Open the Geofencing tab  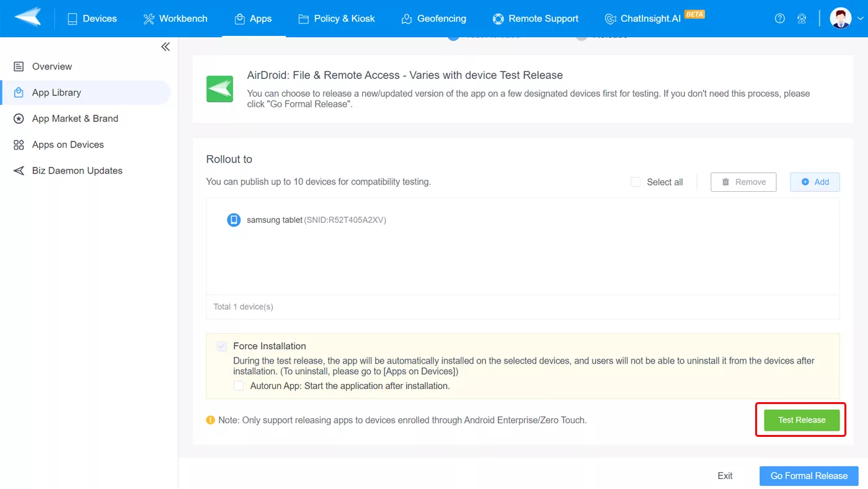[434, 19]
